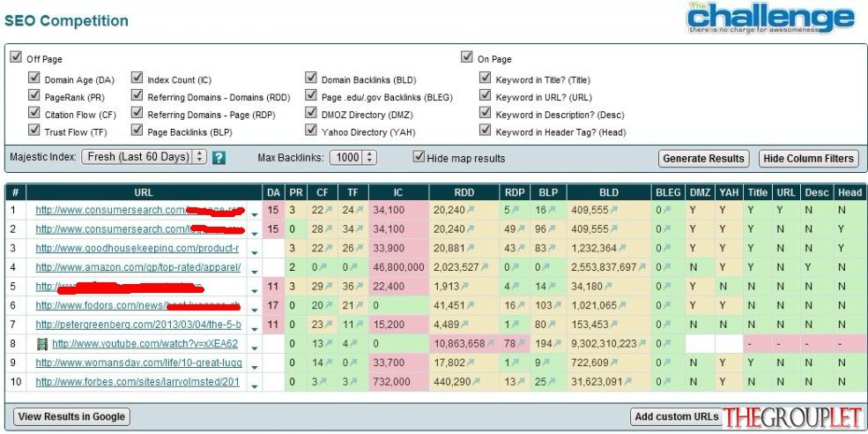Click arrow icon next to BLD 1,021,065
Viewport: 868px width, 434px height.
(x=621, y=305)
